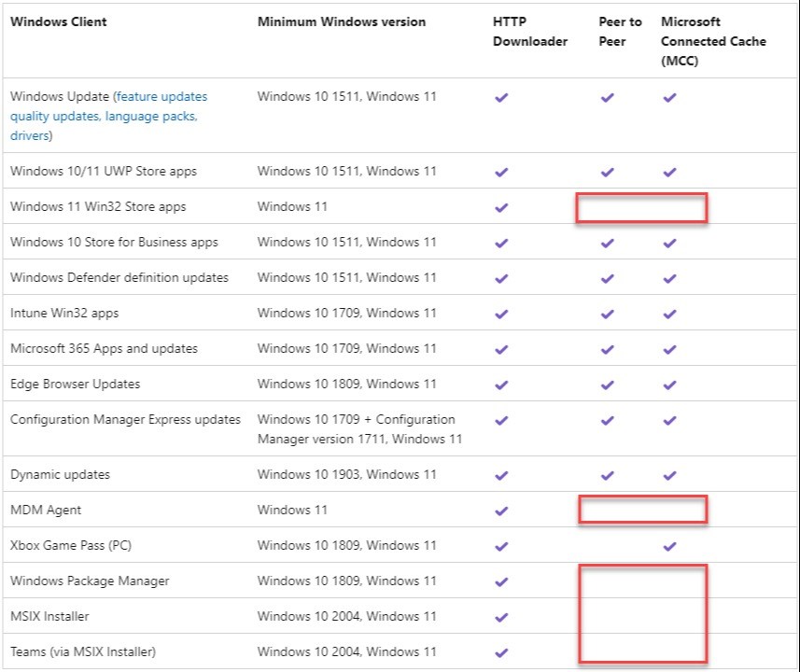Select the Minimum Windows version column header
The height and width of the screenshot is (672, 800).
(x=342, y=22)
